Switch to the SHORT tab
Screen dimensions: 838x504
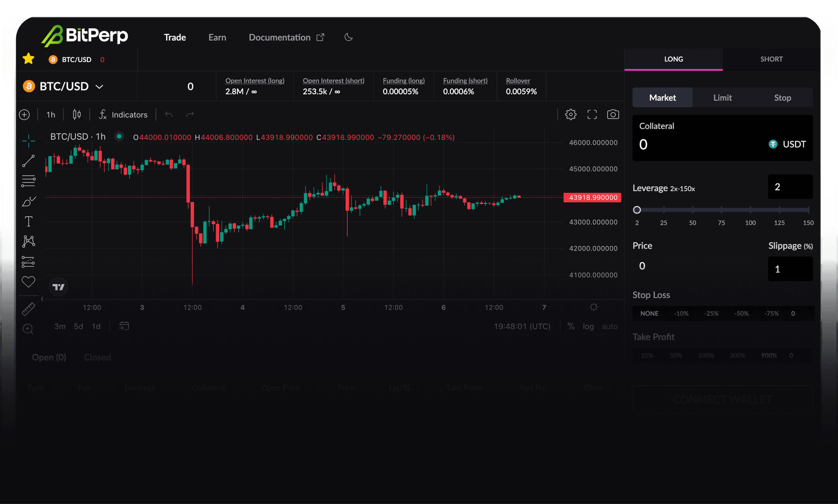pos(771,59)
